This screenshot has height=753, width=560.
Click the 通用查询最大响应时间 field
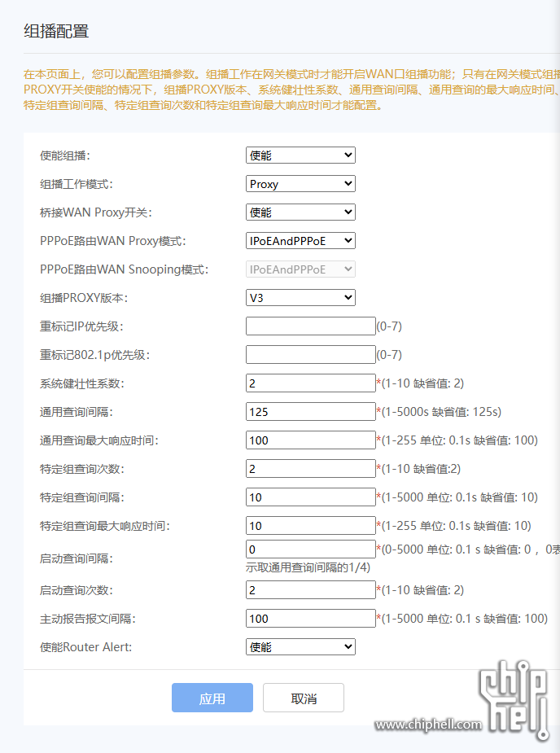310,440
